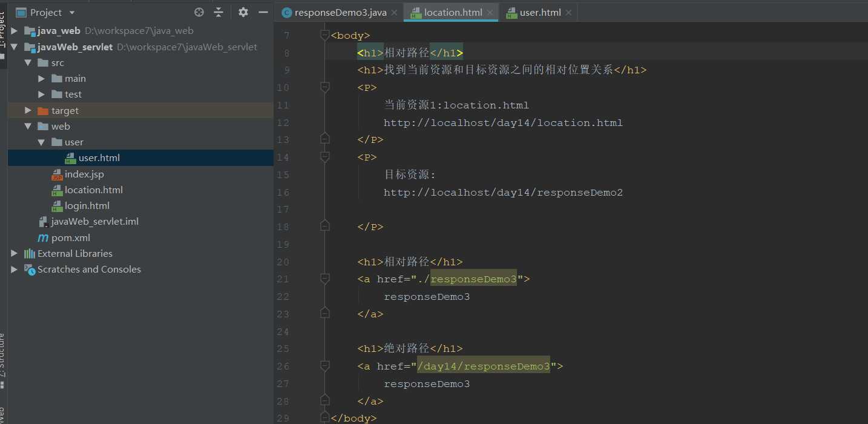Select index.jsp file in tree
Viewport: 868px width, 424px height.
[84, 174]
